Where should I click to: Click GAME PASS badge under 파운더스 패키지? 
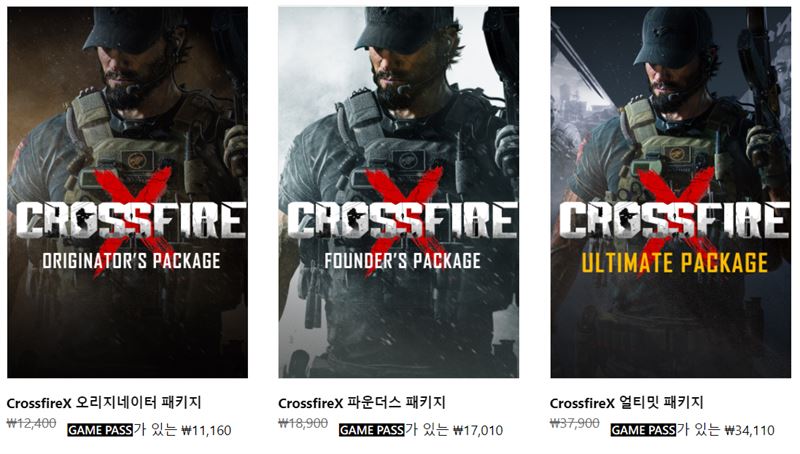click(371, 430)
